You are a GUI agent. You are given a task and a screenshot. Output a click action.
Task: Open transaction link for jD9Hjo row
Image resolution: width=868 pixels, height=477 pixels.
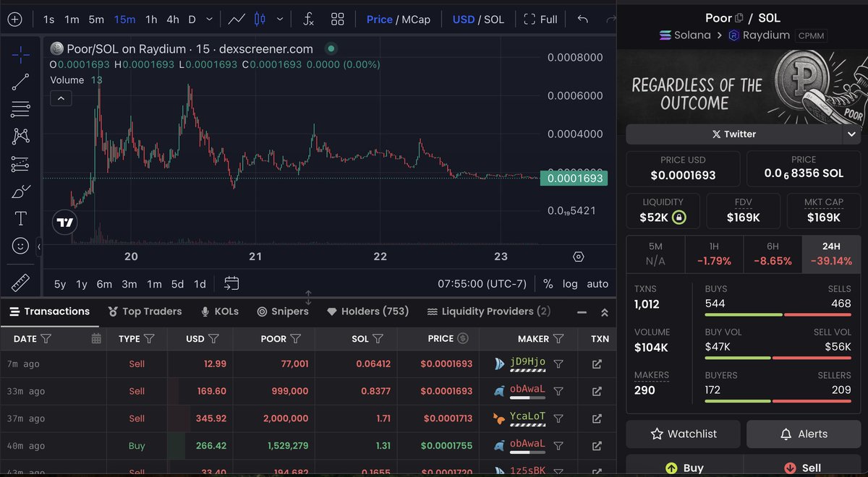click(x=597, y=364)
